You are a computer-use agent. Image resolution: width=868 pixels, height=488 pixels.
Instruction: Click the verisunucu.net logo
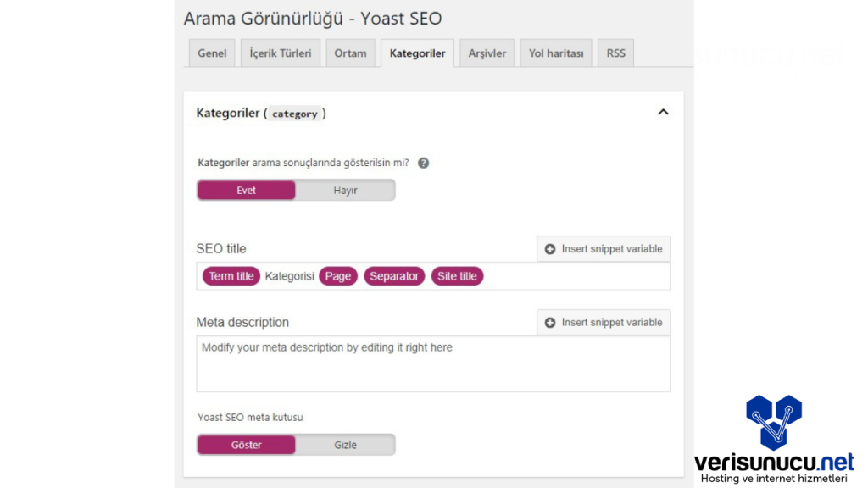(774, 440)
